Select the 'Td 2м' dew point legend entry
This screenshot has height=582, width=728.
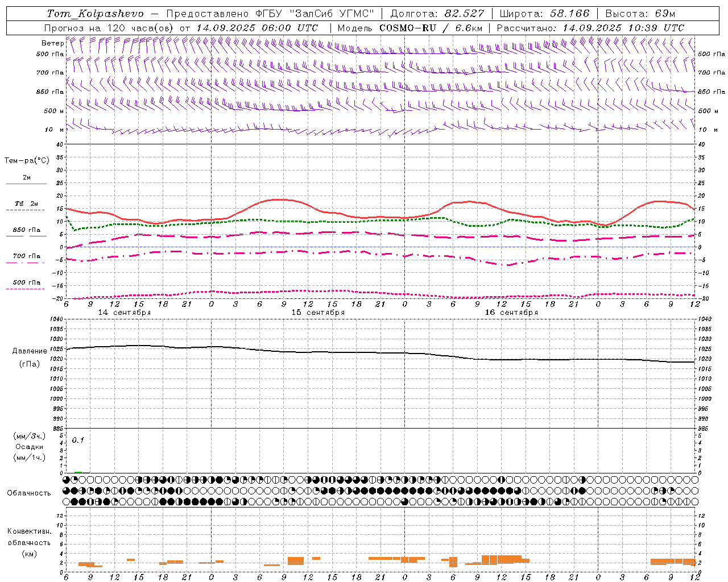point(26,203)
